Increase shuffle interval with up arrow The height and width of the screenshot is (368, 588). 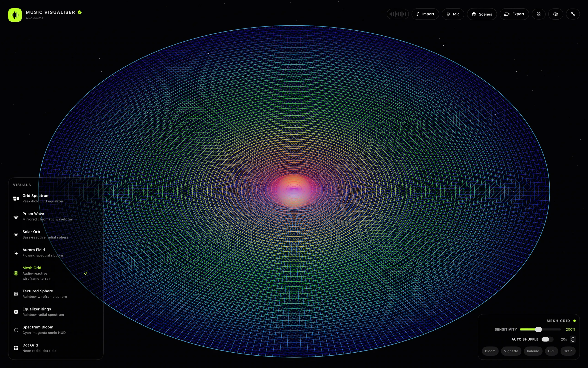pos(573,338)
